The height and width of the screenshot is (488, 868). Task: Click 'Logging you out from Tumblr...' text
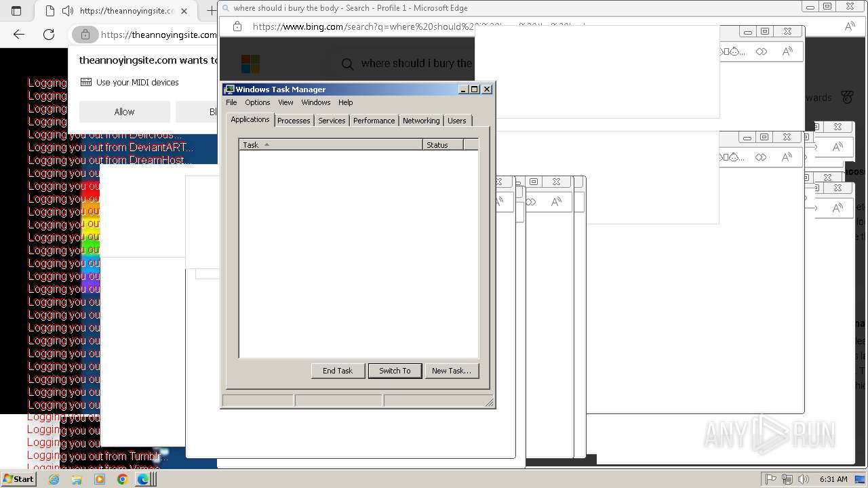[x=98, y=456]
